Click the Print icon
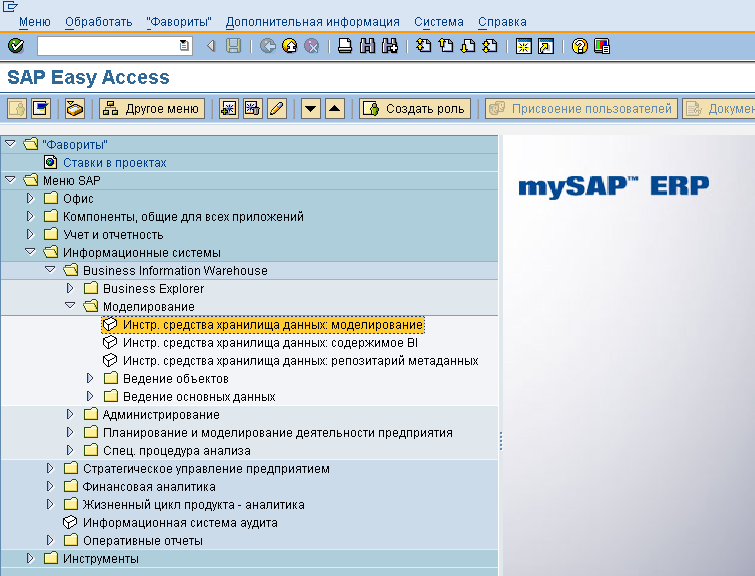755x576 pixels. 345,46
